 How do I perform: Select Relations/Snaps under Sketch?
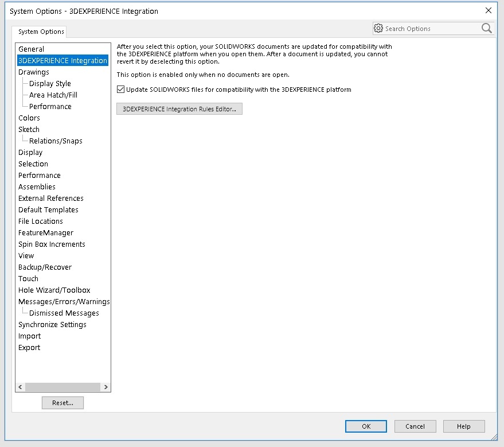pyautogui.click(x=56, y=141)
